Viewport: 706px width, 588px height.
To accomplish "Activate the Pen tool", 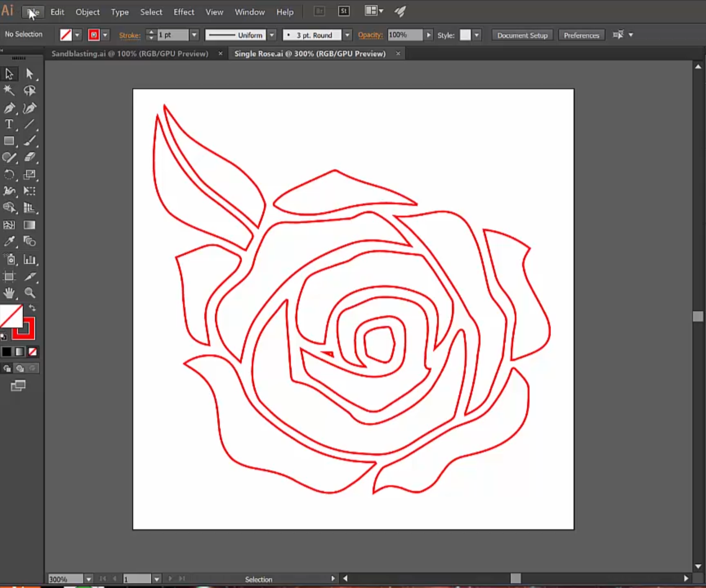I will (9, 108).
